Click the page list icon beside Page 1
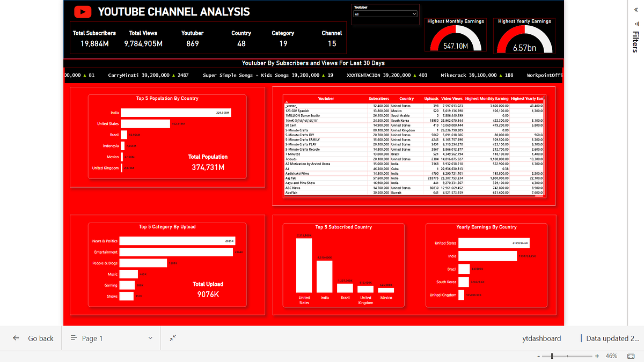This screenshot has height=362, width=644. (x=72, y=338)
